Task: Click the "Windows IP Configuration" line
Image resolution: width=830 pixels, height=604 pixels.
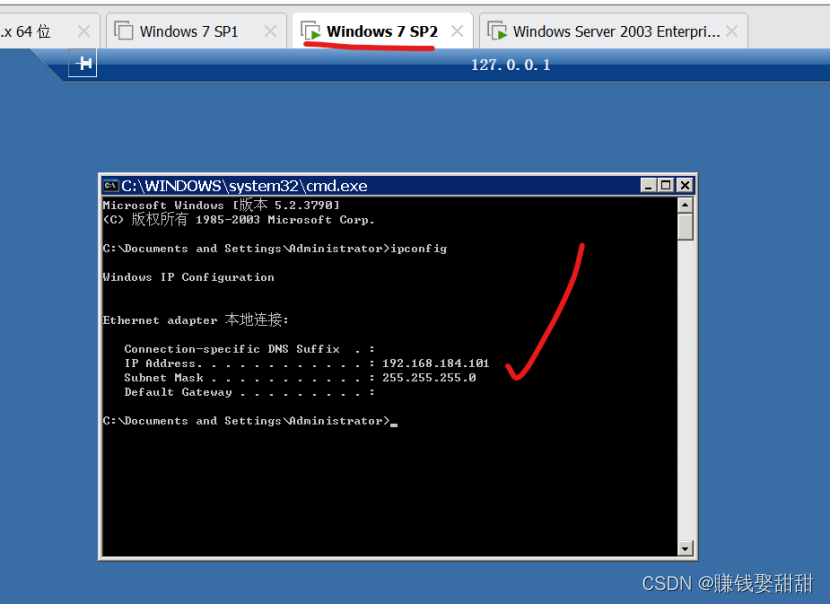Action: [x=188, y=277]
